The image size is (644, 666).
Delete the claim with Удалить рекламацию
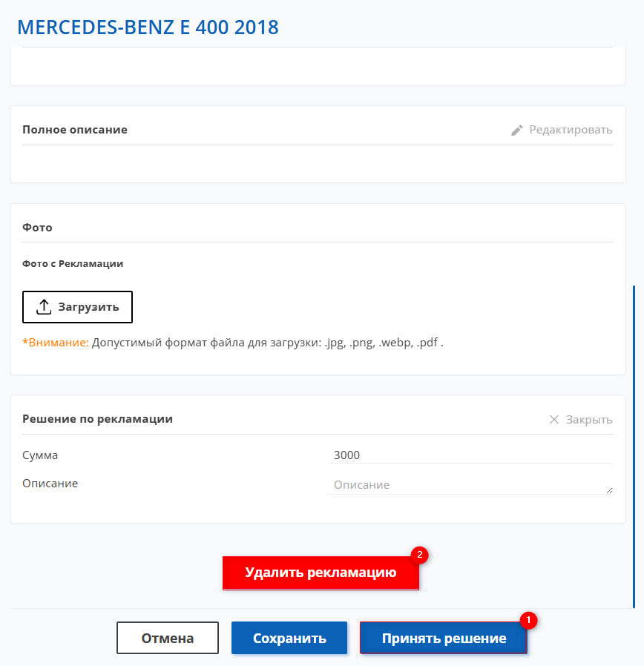pos(321,573)
